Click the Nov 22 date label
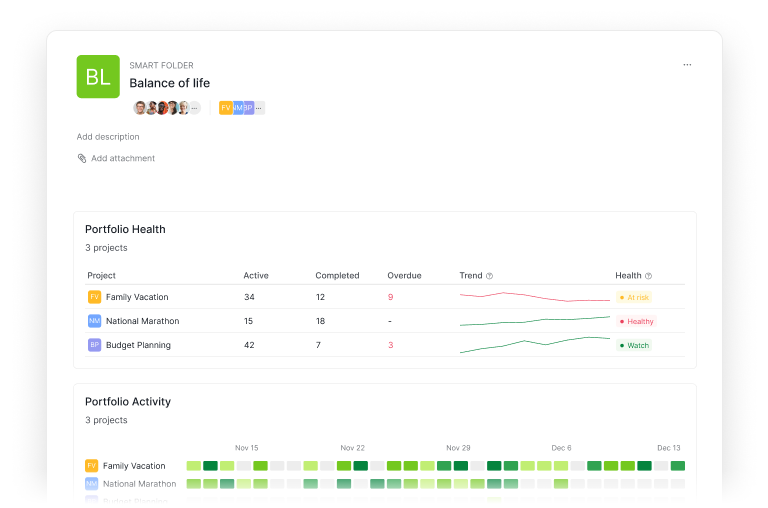 (353, 448)
